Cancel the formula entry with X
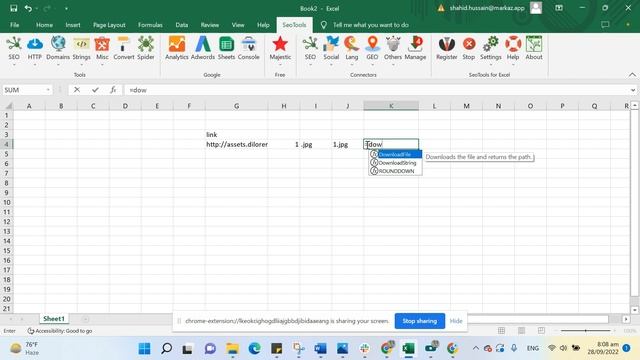 (77, 90)
